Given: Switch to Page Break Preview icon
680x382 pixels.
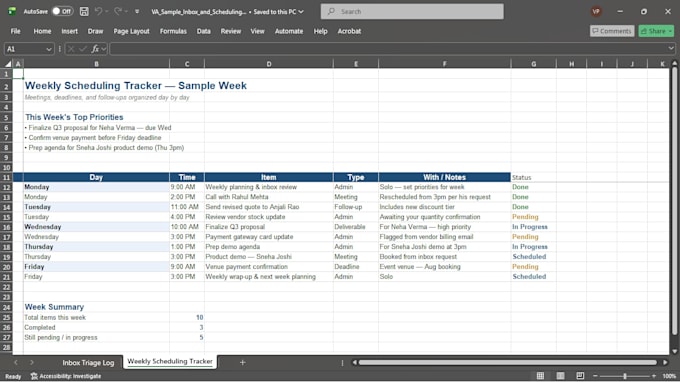Looking at the screenshot, I should pyautogui.click(x=580, y=375).
